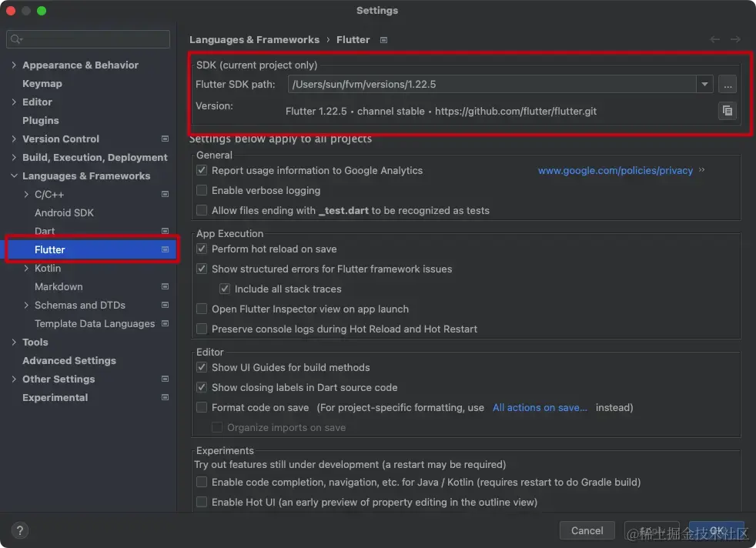Toggle Show UI Guides for build methods
The width and height of the screenshot is (756, 548).
click(202, 367)
